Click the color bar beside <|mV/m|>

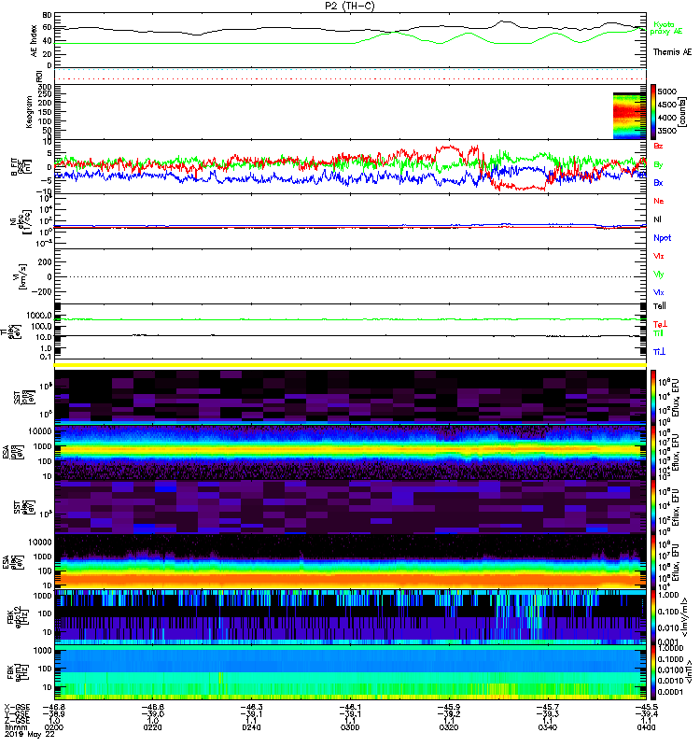(x=653, y=617)
